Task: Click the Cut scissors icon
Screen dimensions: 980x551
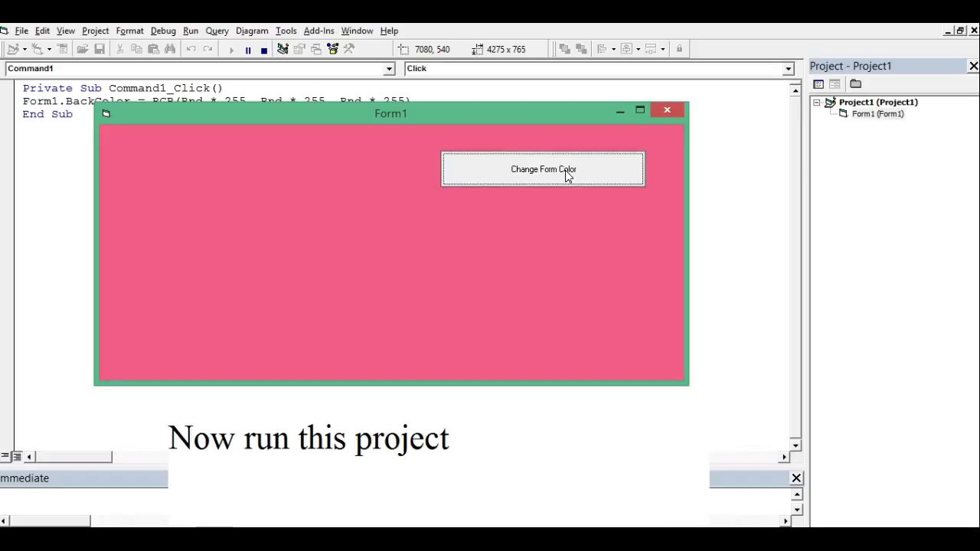Action: coord(119,49)
